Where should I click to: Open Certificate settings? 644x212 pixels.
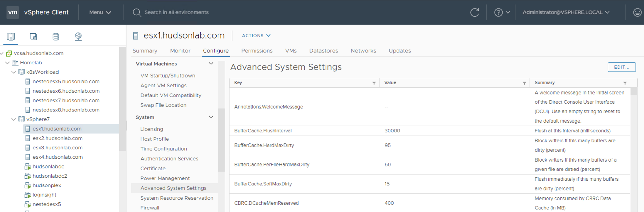[153, 168]
